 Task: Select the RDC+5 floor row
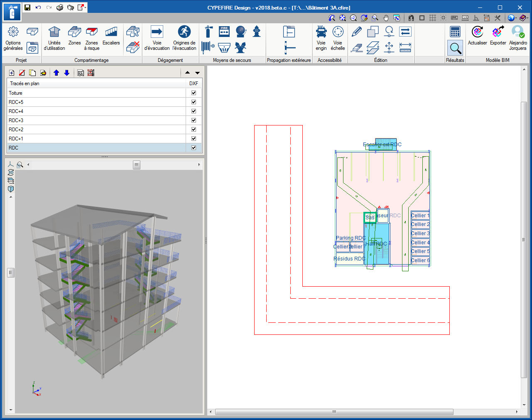click(x=96, y=102)
